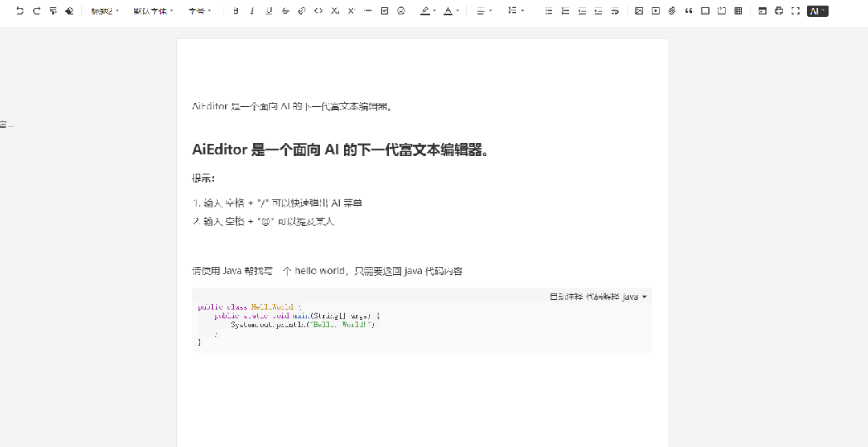Click the format painter icon
The height and width of the screenshot is (447, 868).
tap(53, 11)
